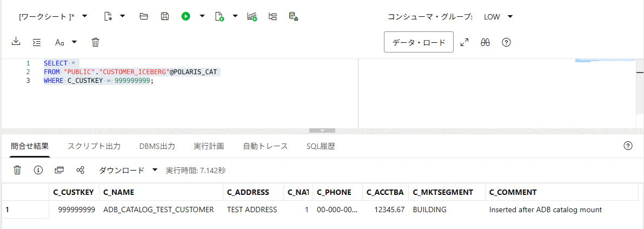The height and width of the screenshot is (229, 644).
Task: Click the download editor content icon
Action: point(16,42)
